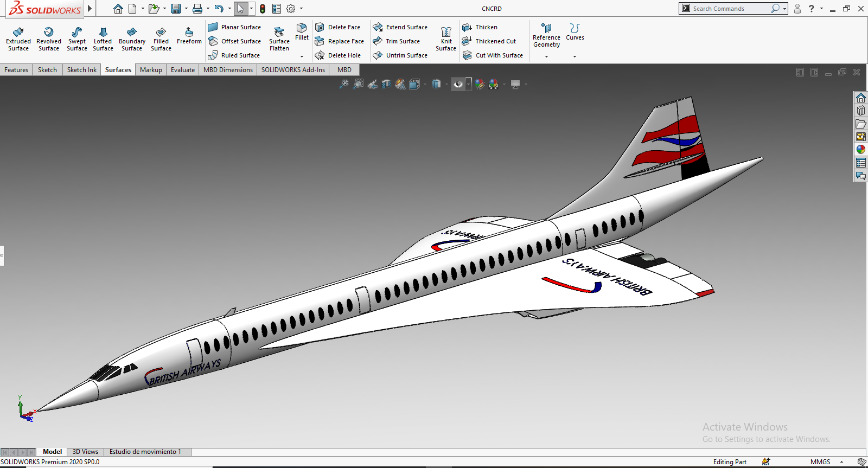Viewport: 868px width, 468px height.
Task: Expand the Curves dropdown
Action: point(575,56)
